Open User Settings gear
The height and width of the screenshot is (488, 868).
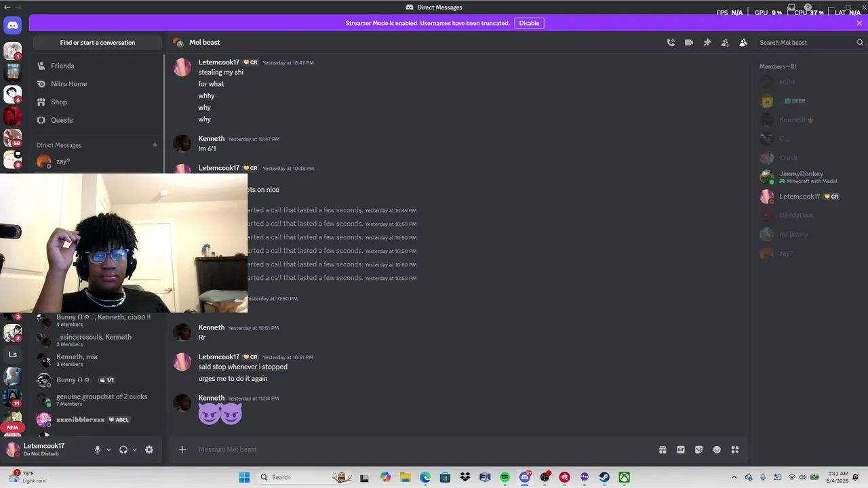click(x=149, y=449)
